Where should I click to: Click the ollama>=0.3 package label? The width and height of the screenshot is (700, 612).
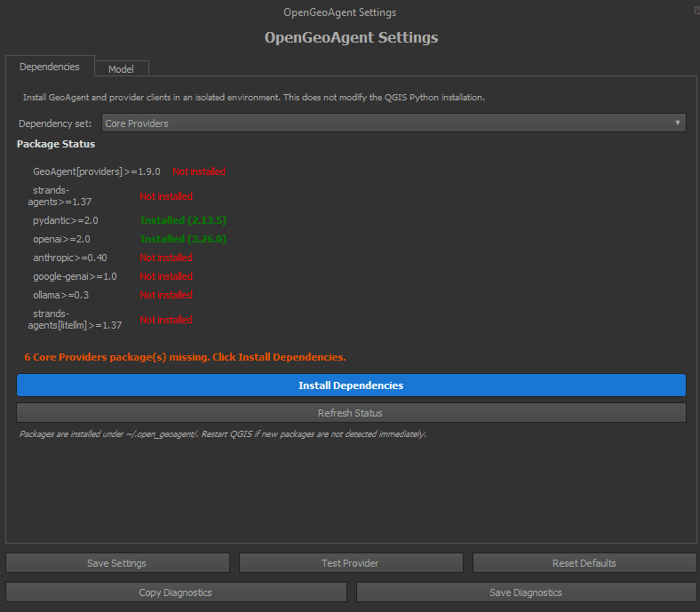click(60, 295)
